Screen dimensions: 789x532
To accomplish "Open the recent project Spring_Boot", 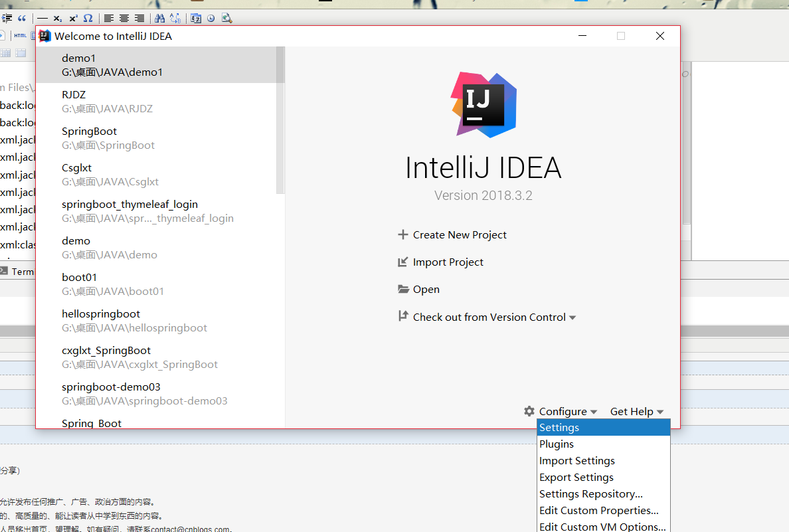I will [157, 422].
